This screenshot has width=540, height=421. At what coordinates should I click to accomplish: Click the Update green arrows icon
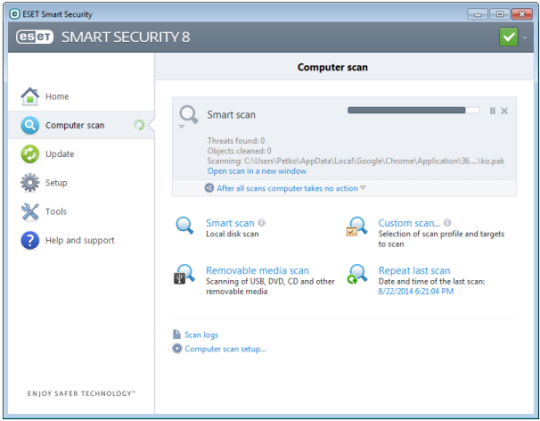30,154
